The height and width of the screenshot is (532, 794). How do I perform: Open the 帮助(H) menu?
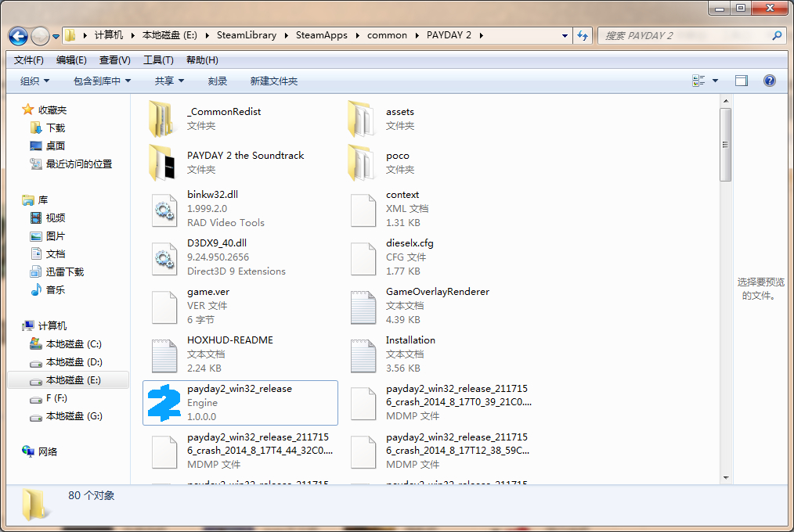202,60
